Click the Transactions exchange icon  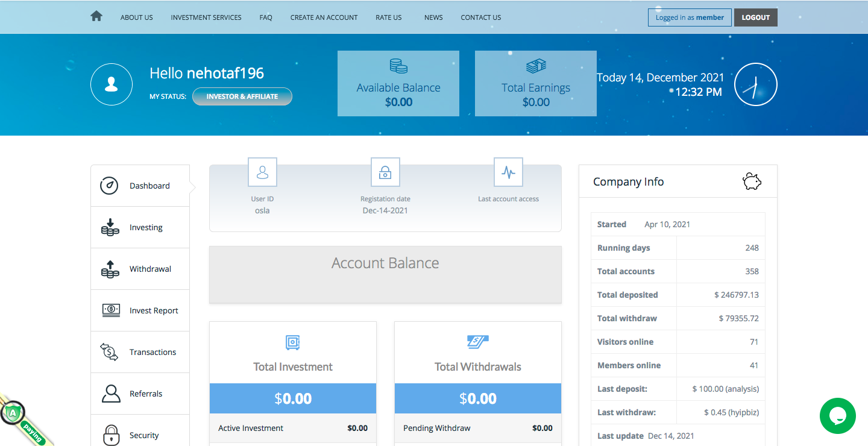[109, 352]
